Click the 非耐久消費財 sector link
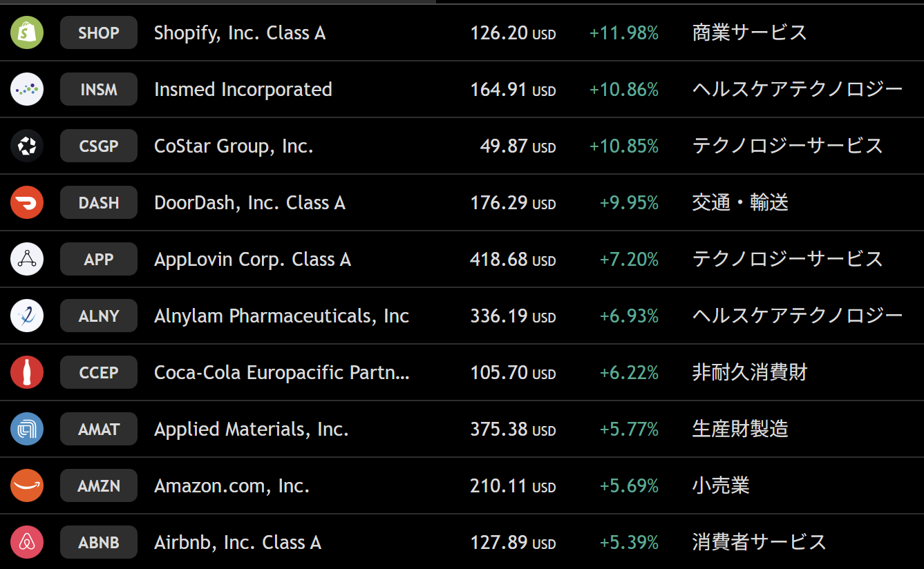 [x=749, y=373]
